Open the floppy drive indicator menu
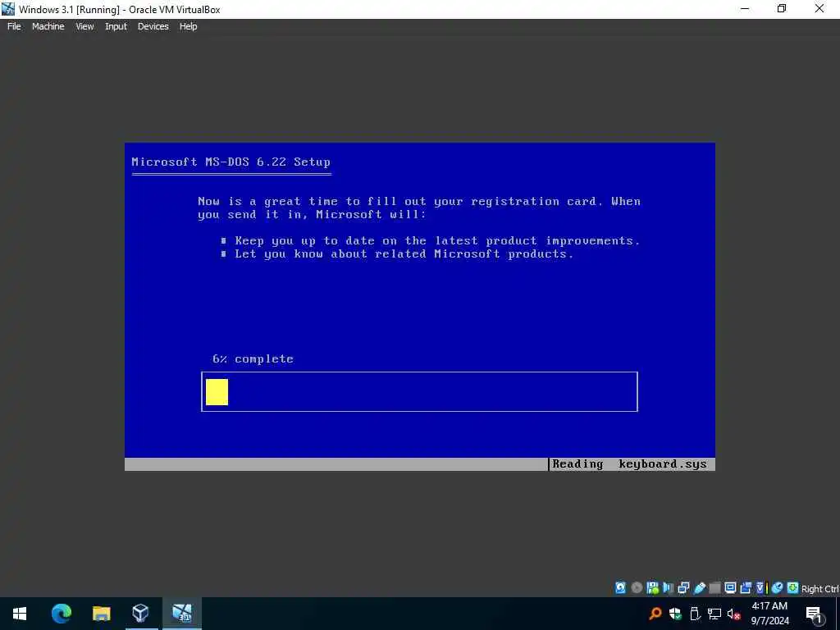 [652, 587]
